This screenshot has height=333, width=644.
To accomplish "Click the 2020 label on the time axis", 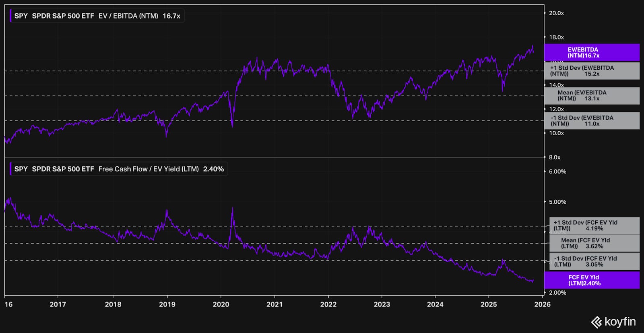I will click(221, 304).
